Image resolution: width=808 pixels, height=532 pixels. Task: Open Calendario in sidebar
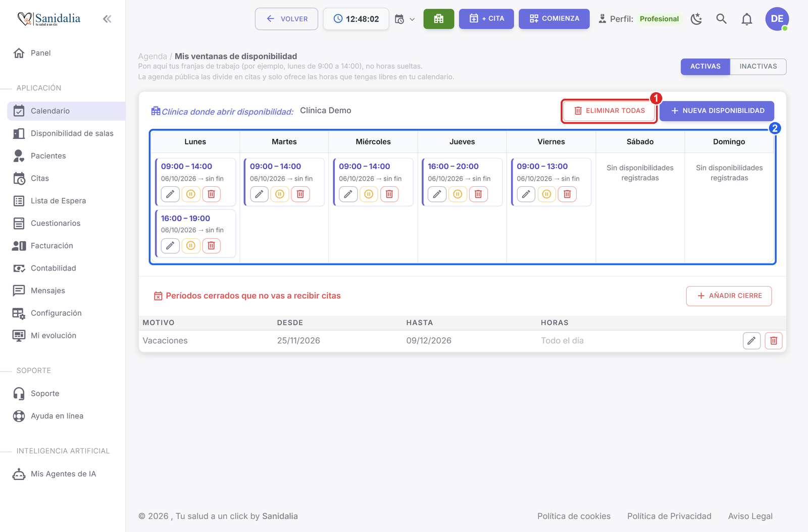66,111
